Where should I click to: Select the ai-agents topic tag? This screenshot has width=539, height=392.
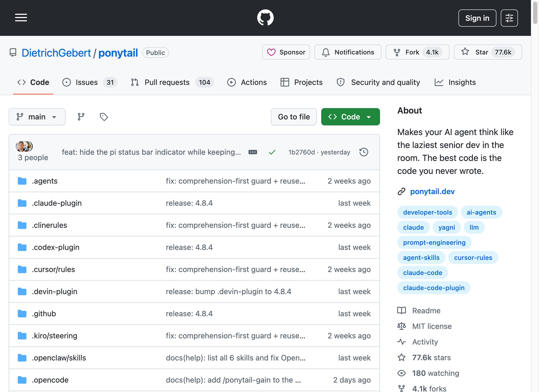coord(481,212)
